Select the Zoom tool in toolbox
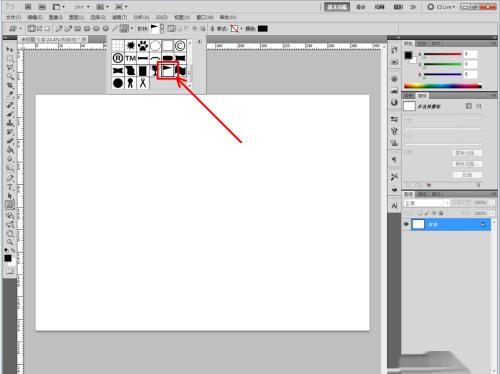The image size is (500, 374). tap(10, 242)
